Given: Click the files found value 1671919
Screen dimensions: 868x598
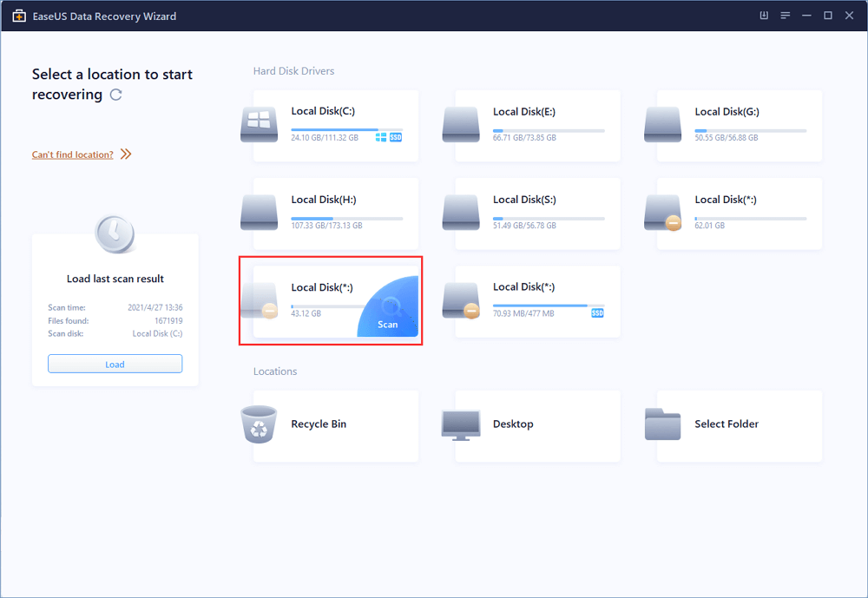Looking at the screenshot, I should pos(168,320).
